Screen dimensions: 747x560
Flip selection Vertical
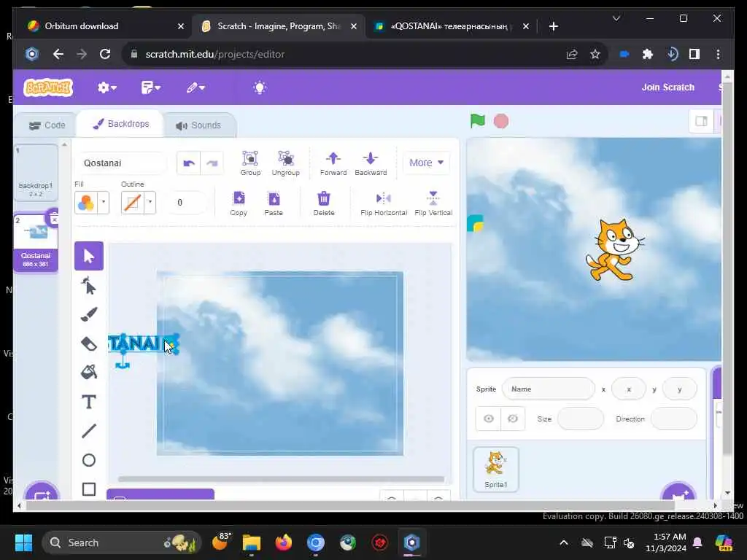[433, 203]
